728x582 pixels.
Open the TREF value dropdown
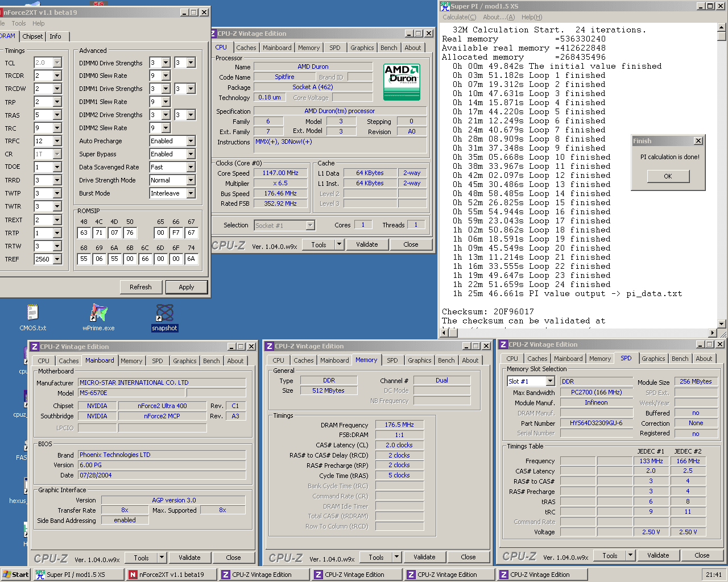point(57,259)
